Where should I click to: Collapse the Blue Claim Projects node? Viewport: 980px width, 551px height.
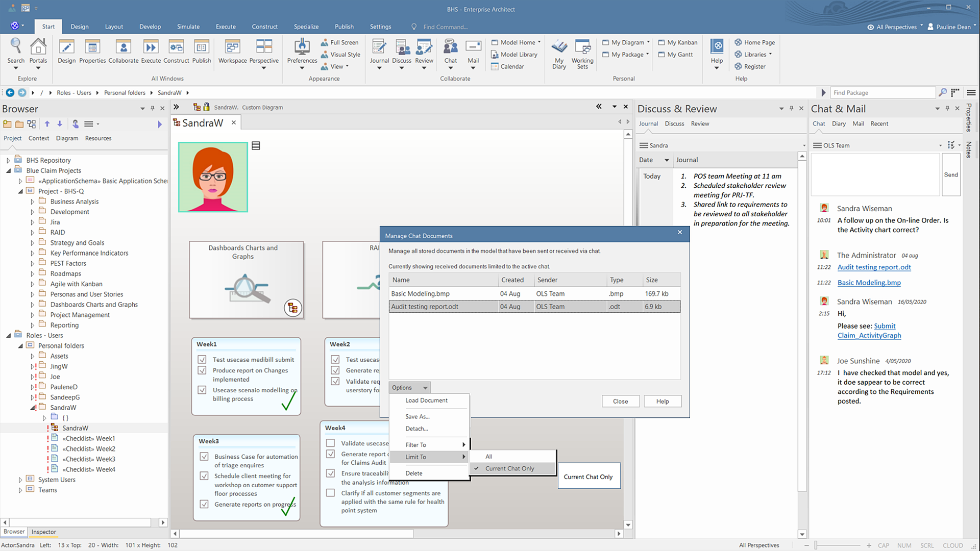(x=9, y=171)
